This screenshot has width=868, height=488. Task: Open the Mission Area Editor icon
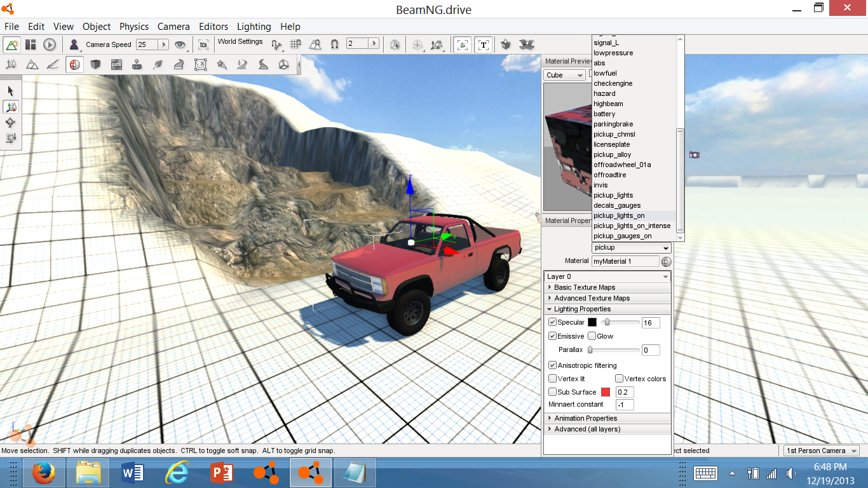(x=200, y=64)
